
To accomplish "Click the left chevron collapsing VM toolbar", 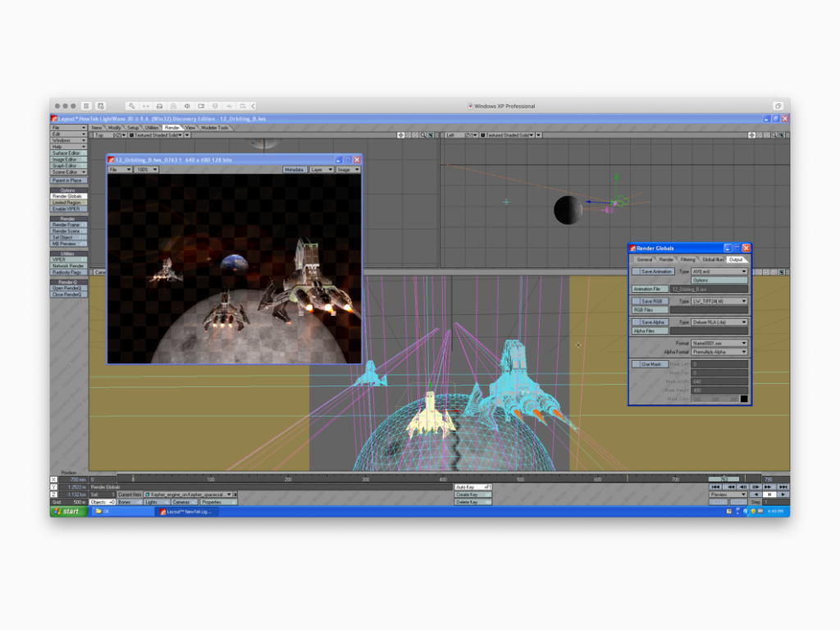I will 253,106.
